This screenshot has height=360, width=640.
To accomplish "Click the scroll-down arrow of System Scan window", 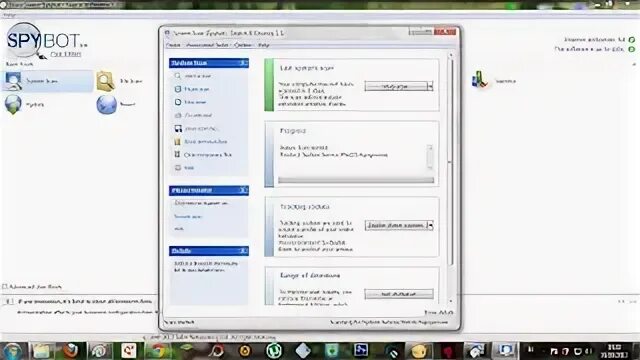I will (x=451, y=301).
